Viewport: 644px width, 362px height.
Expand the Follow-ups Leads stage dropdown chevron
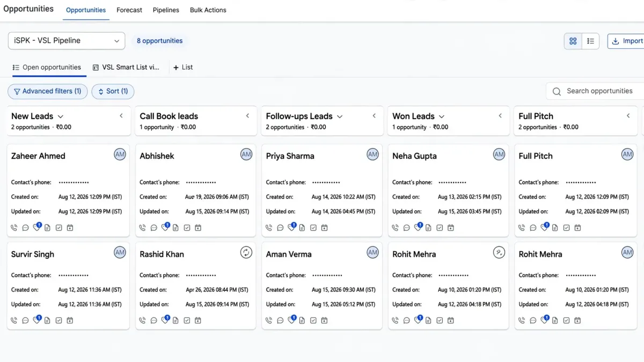pos(340,116)
